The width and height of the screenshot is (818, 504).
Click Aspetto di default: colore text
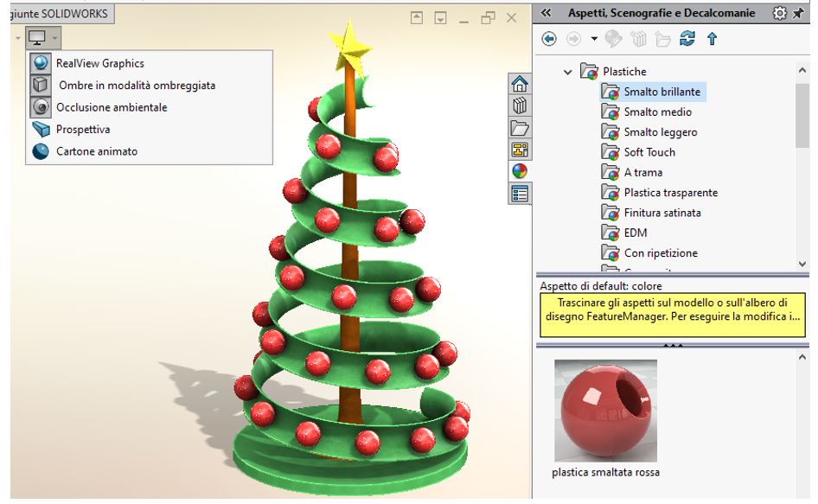[x=601, y=286]
